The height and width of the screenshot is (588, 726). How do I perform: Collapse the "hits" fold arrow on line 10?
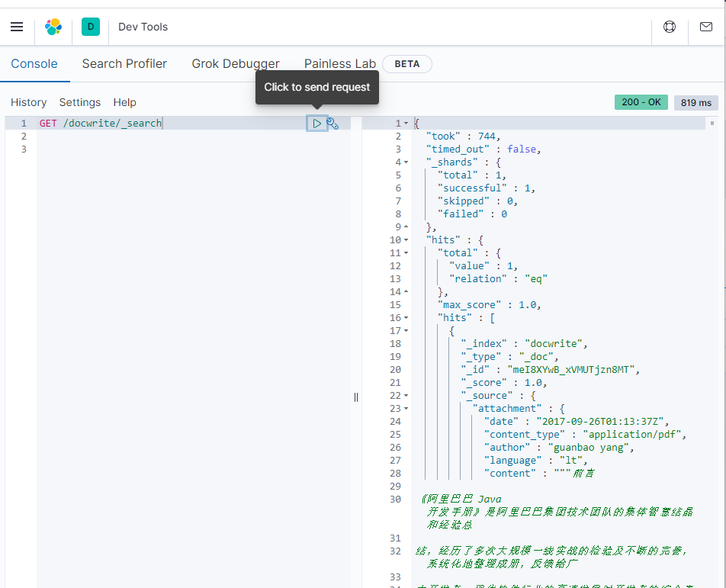coord(406,240)
